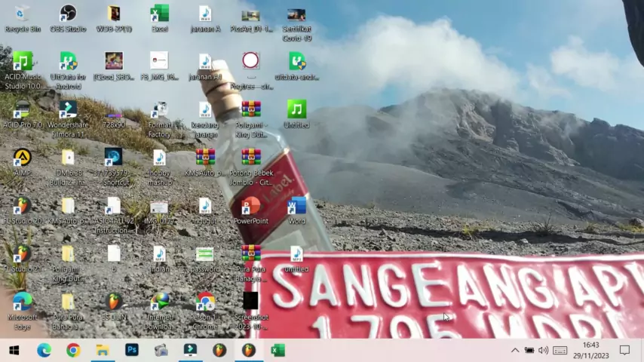644x362 pixels.
Task: Select the Word desktop shortcut
Action: click(296, 206)
